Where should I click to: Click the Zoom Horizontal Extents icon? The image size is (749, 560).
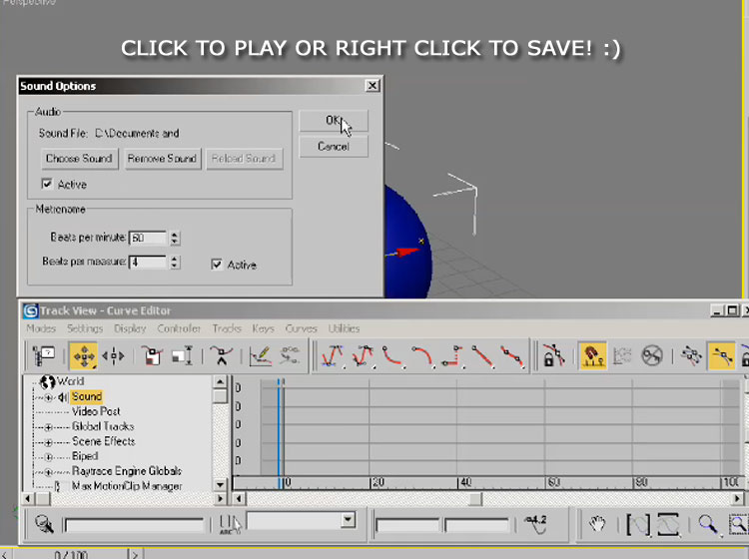click(639, 523)
